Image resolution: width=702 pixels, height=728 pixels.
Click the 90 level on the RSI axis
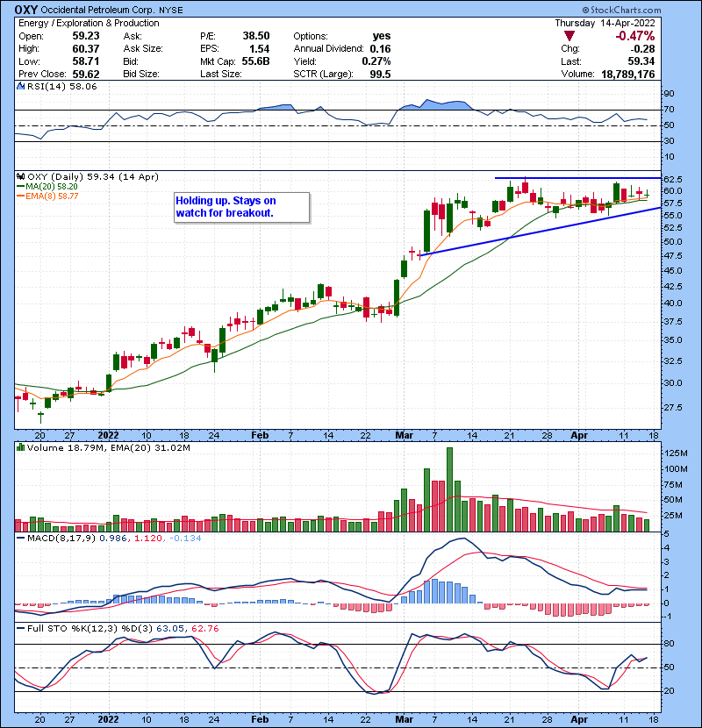tap(669, 94)
